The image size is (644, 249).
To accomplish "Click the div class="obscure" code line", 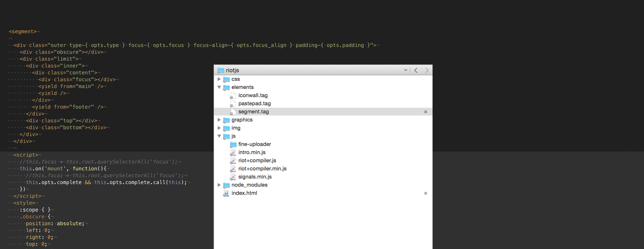I will 61,52.
